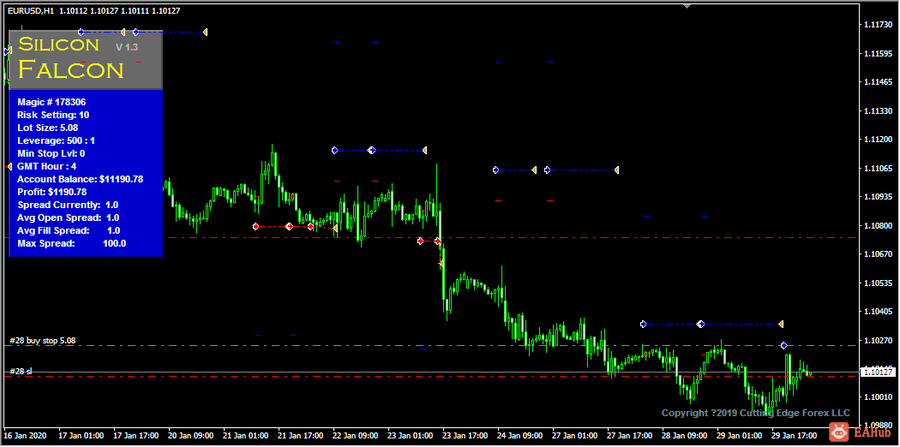The width and height of the screenshot is (900, 447).
Task: Click the V 1.3 version label
Action: point(127,47)
